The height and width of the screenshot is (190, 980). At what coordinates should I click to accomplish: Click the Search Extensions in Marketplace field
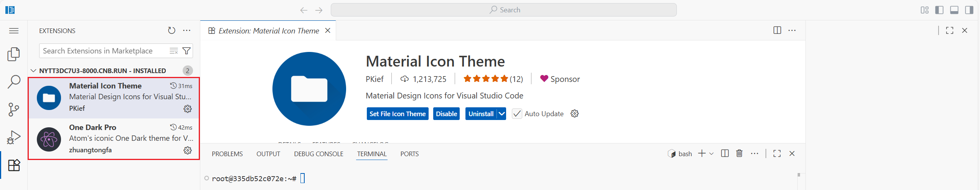104,51
